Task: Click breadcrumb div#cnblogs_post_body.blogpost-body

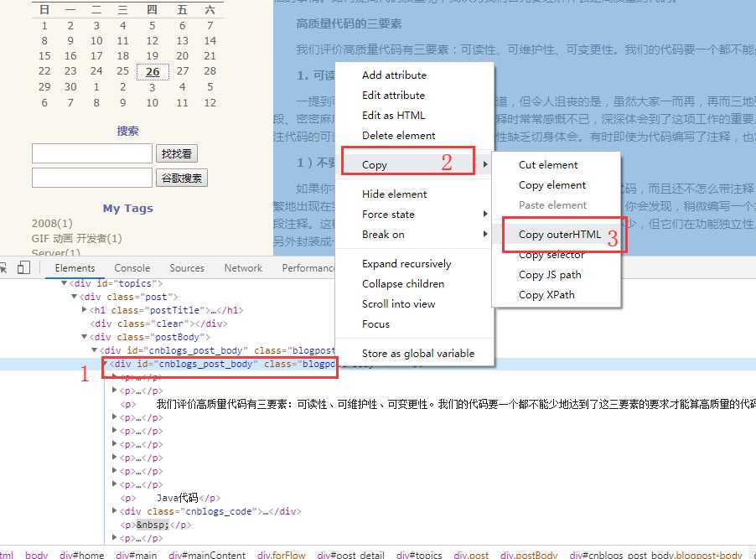Action: [x=655, y=555]
